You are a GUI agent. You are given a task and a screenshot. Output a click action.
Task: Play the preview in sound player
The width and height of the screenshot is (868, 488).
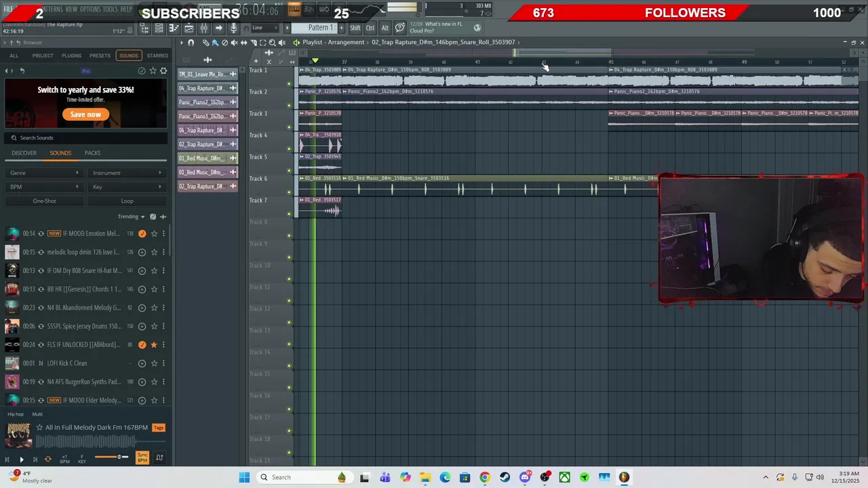[x=22, y=460]
